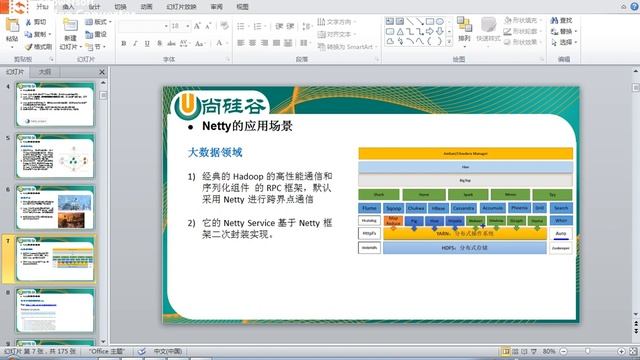Viewport: 640px width, 360px height.
Task: Open character spacing AV dropdown
Action: [184, 43]
